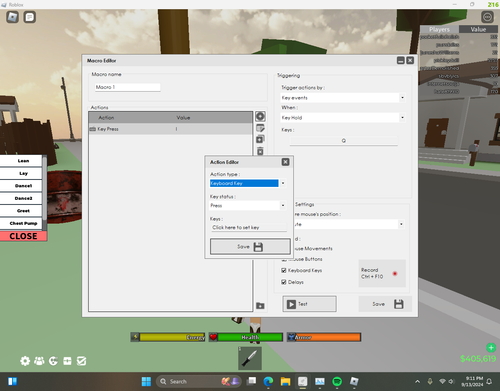Image resolution: width=500 pixels, height=391 pixels.
Task: Click the duplicate action icon
Action: point(260,139)
